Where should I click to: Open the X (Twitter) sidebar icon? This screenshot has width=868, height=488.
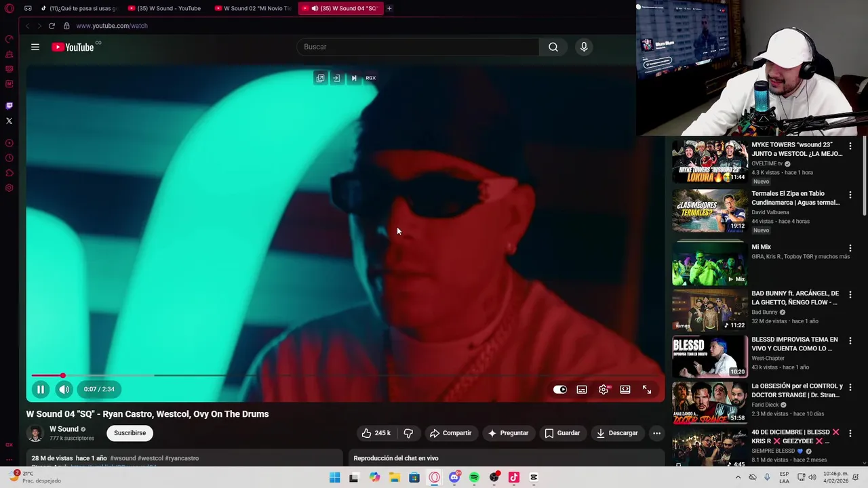click(9, 121)
